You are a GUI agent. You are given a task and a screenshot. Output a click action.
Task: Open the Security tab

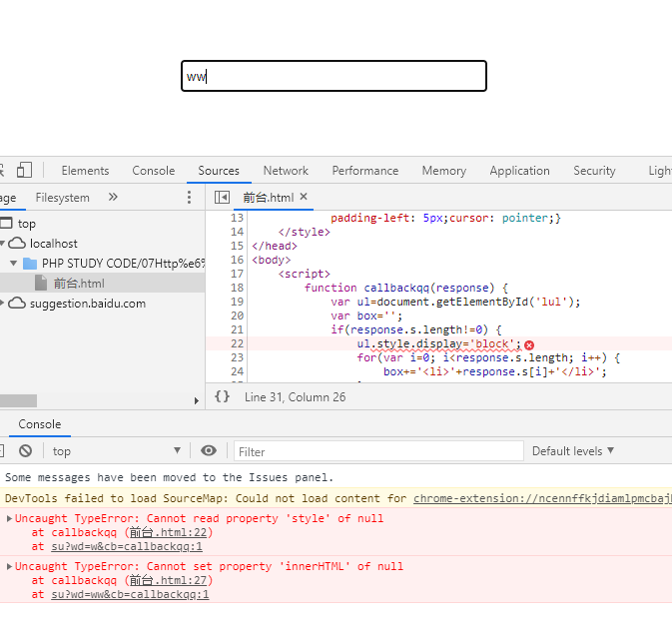point(594,171)
